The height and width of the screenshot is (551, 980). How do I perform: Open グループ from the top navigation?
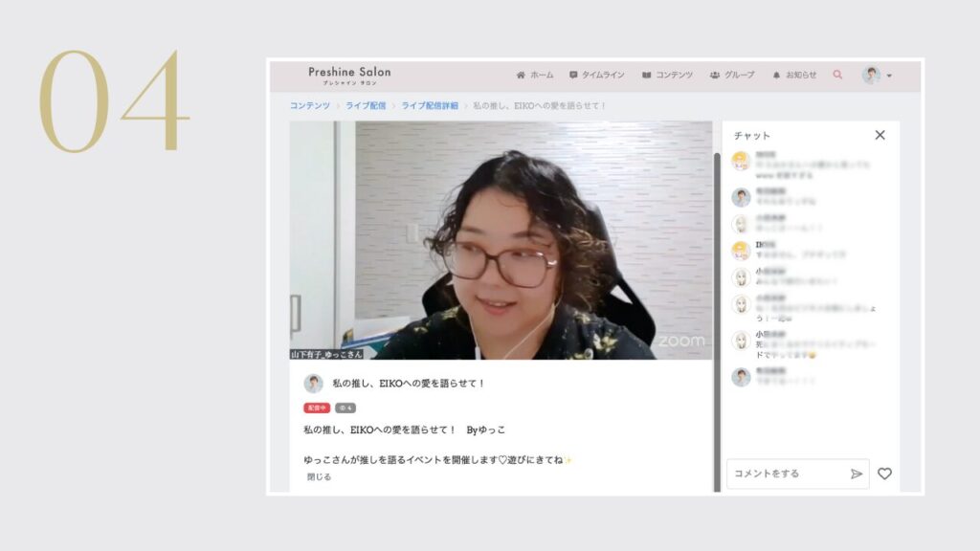pyautogui.click(x=732, y=75)
